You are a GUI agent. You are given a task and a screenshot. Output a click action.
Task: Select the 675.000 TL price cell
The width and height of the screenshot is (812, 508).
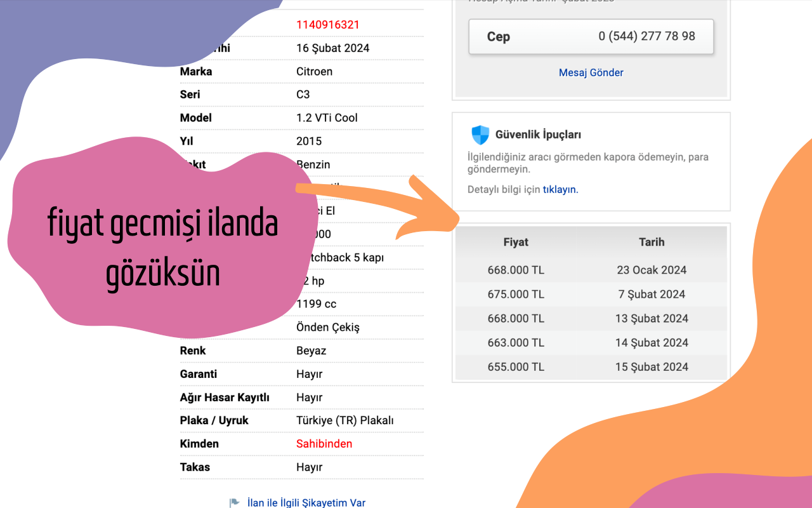[x=516, y=294]
